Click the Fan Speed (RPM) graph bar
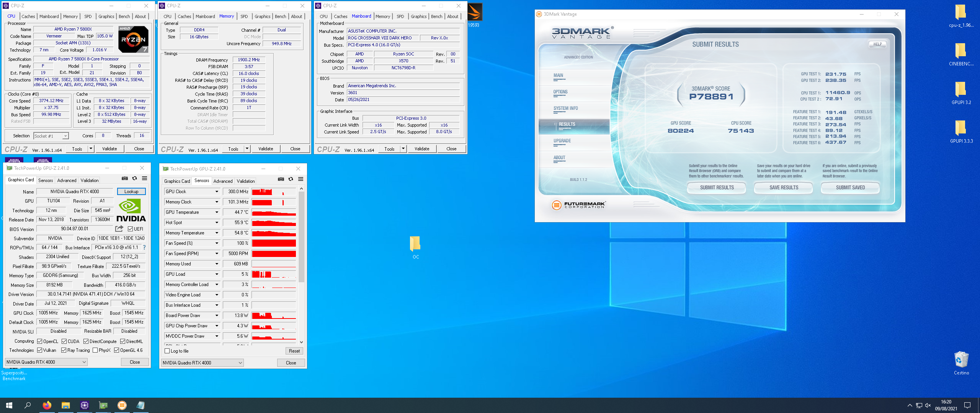Image resolution: width=980 pixels, height=413 pixels. click(274, 254)
